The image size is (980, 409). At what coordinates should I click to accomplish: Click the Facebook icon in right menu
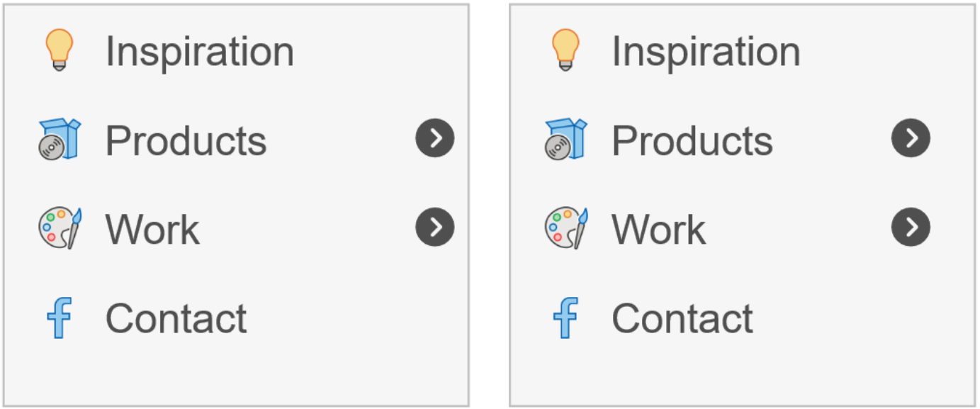pos(565,318)
